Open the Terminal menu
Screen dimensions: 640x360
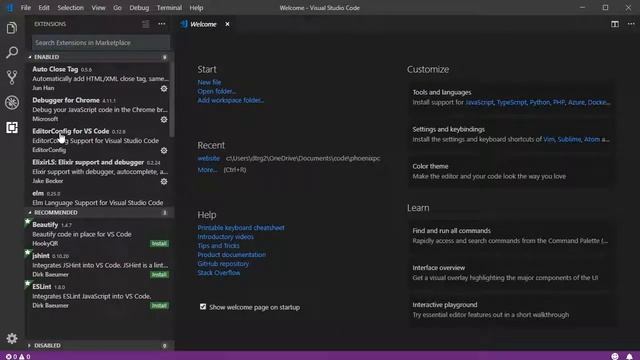169,8
